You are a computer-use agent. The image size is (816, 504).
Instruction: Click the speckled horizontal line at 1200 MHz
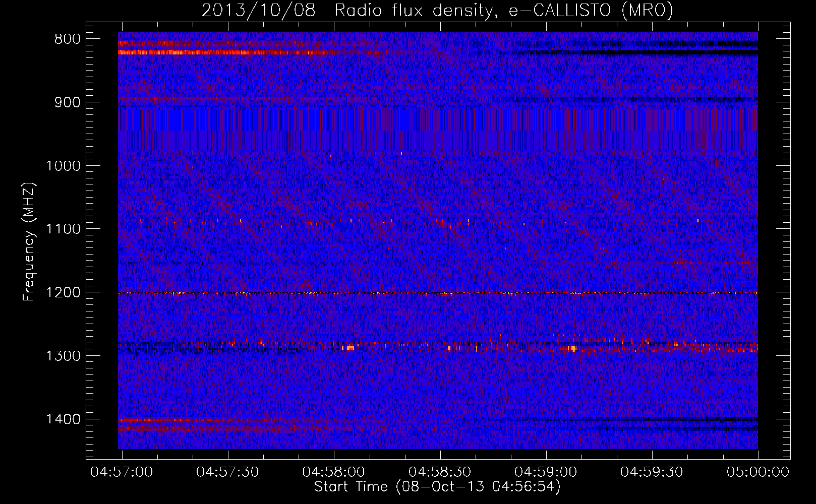pos(438,293)
